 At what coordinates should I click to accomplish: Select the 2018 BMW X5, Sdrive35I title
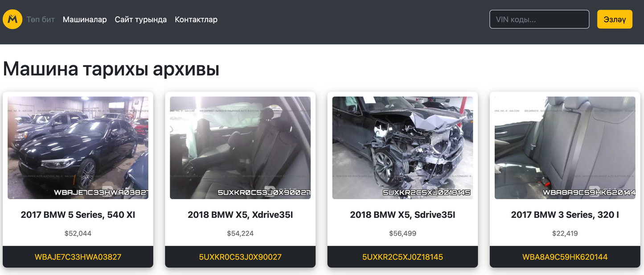[x=402, y=215]
